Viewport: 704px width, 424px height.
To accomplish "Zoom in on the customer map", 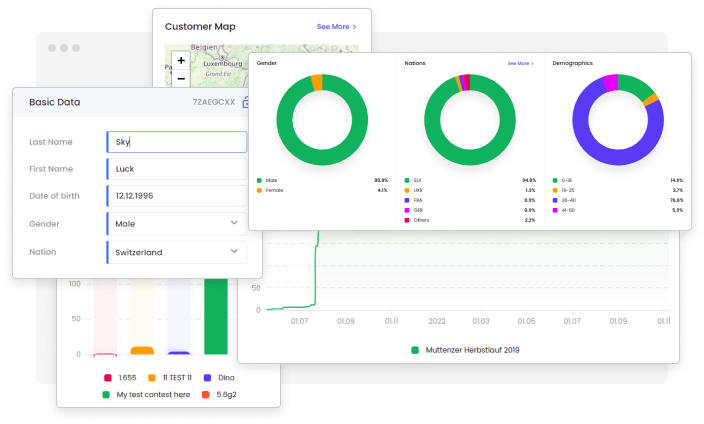I will [x=180, y=60].
